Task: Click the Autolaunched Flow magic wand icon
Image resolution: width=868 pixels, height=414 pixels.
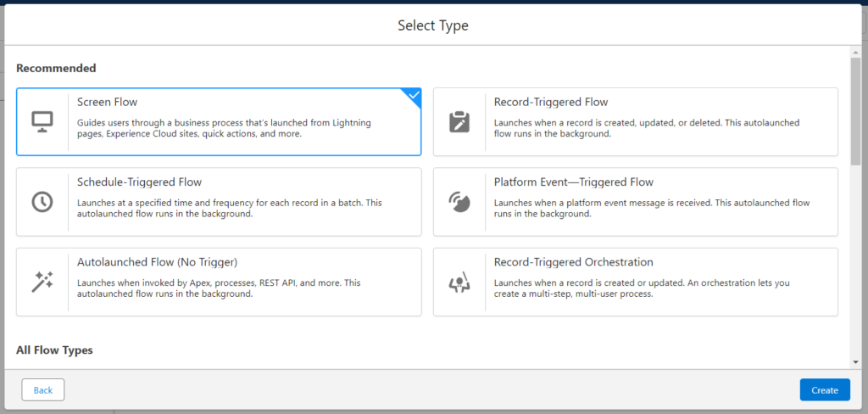Action: [42, 282]
